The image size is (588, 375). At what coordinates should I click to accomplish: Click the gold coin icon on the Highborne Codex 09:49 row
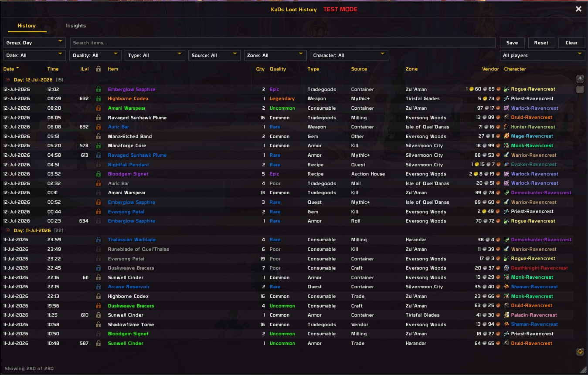click(x=485, y=99)
